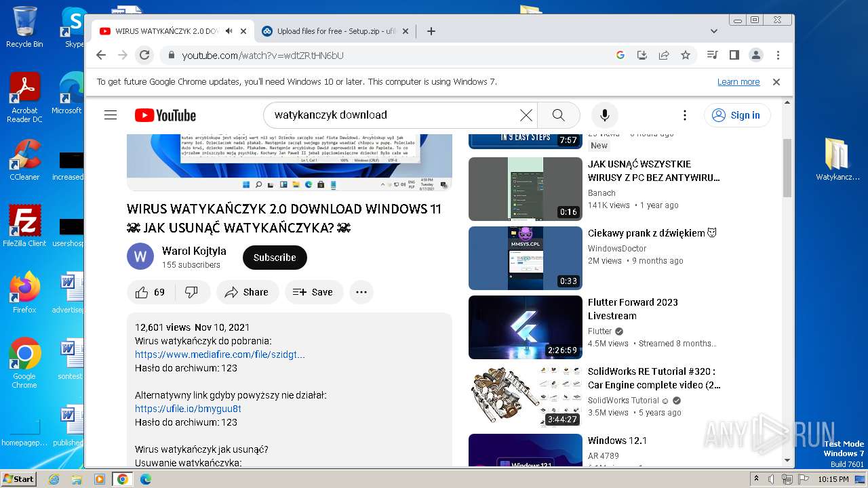This screenshot has height=488, width=868.
Task: Toggle Chrome side panel
Action: point(734,55)
